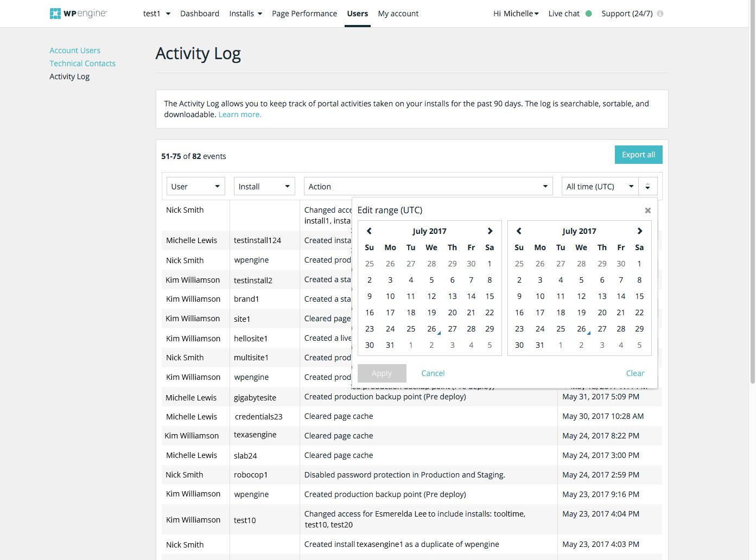Open My account

click(x=398, y=14)
